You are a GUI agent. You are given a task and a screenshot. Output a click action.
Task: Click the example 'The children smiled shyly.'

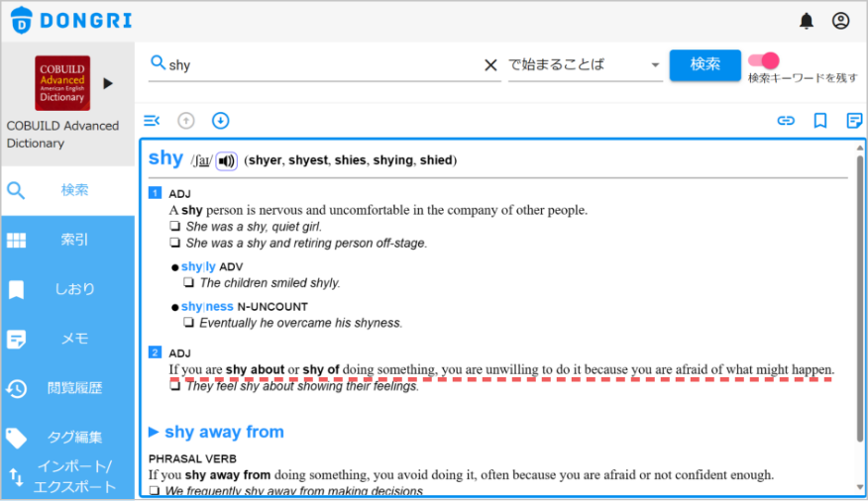[270, 283]
